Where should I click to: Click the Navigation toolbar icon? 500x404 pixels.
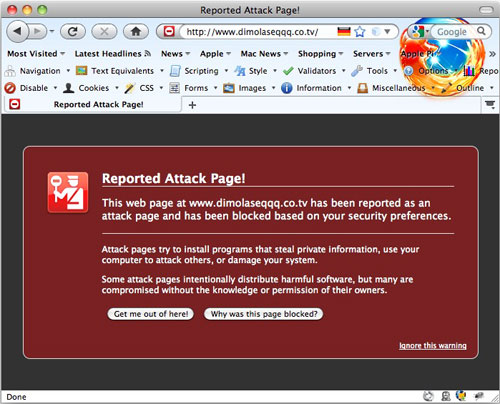click(10, 71)
